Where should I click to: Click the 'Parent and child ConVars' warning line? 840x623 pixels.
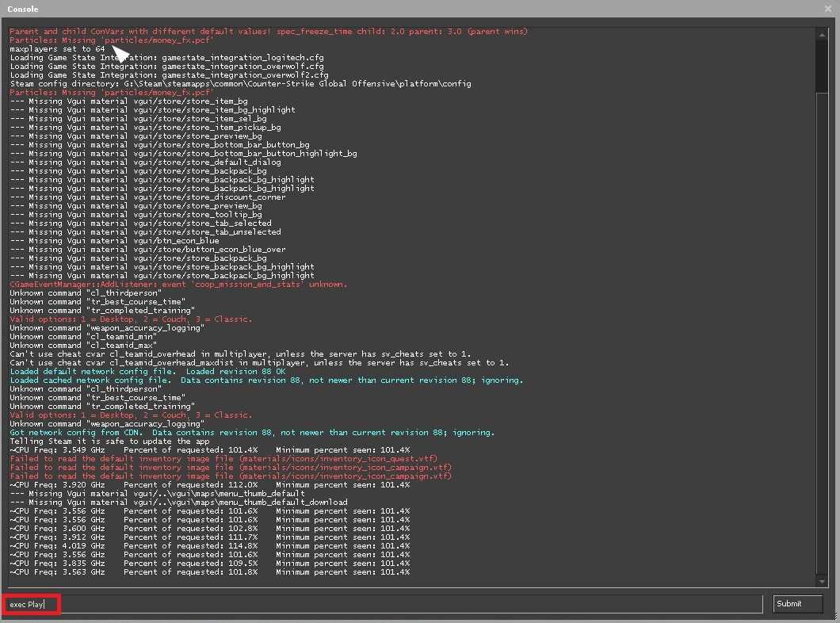(x=269, y=31)
